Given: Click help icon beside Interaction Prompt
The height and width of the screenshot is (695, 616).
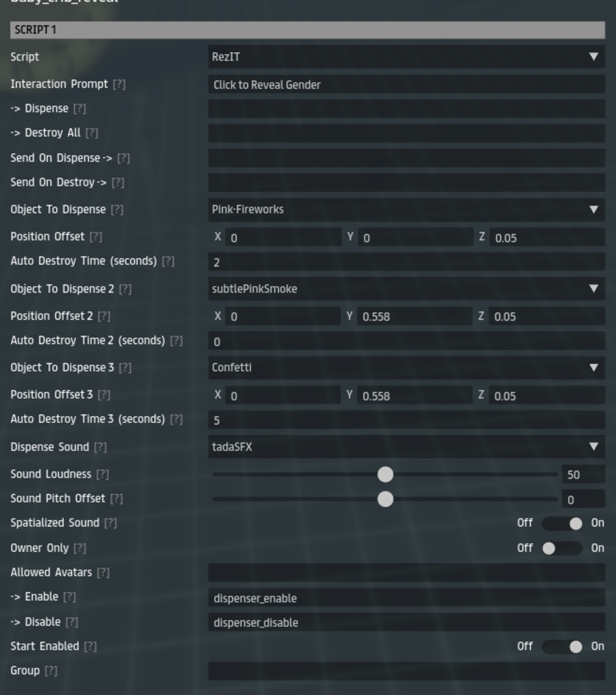Looking at the screenshot, I should pyautogui.click(x=119, y=85).
